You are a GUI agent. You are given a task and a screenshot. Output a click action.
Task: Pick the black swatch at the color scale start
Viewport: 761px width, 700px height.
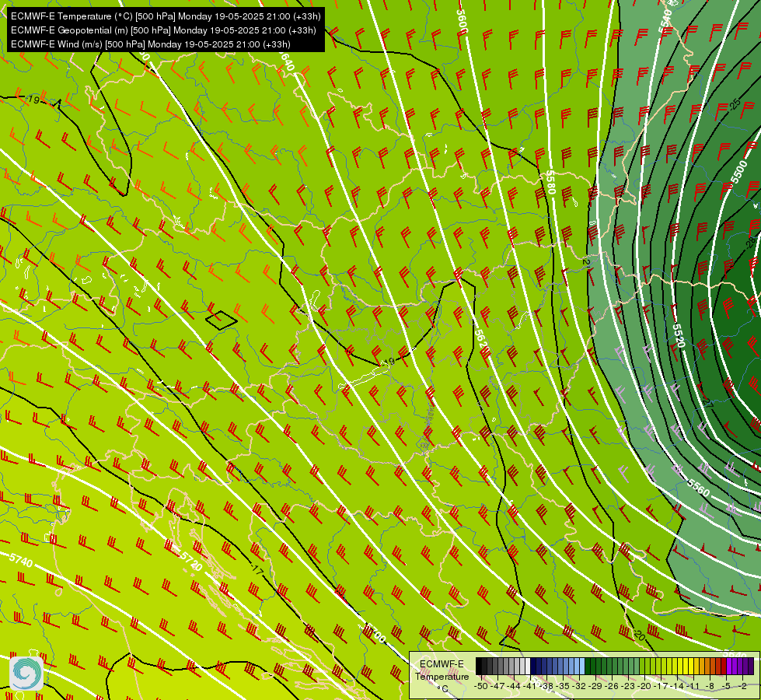tap(479, 667)
